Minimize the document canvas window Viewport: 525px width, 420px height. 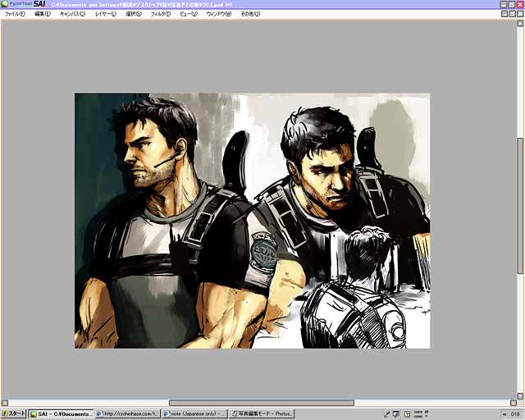504,14
